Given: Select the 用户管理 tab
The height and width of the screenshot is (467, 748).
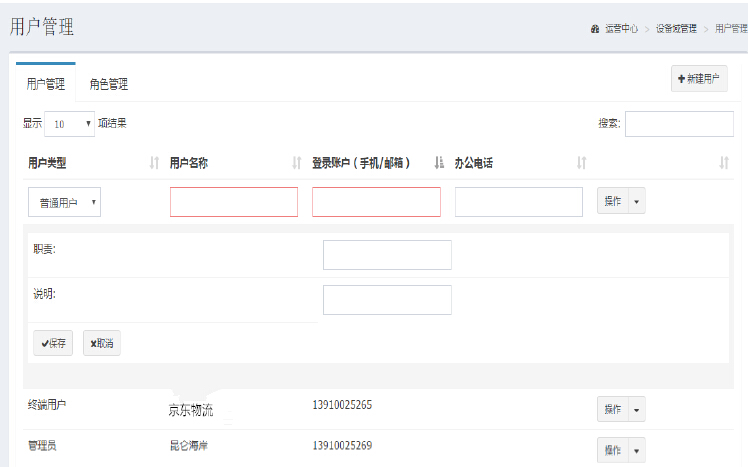Looking at the screenshot, I should pyautogui.click(x=45, y=84).
